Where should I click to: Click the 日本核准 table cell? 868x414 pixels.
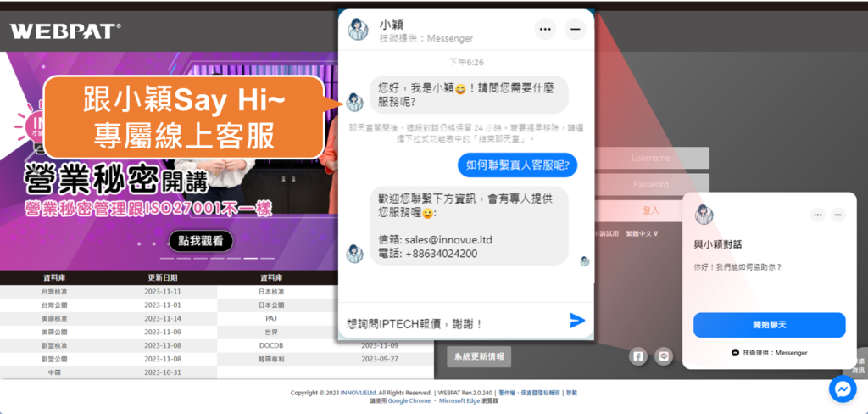point(271,292)
